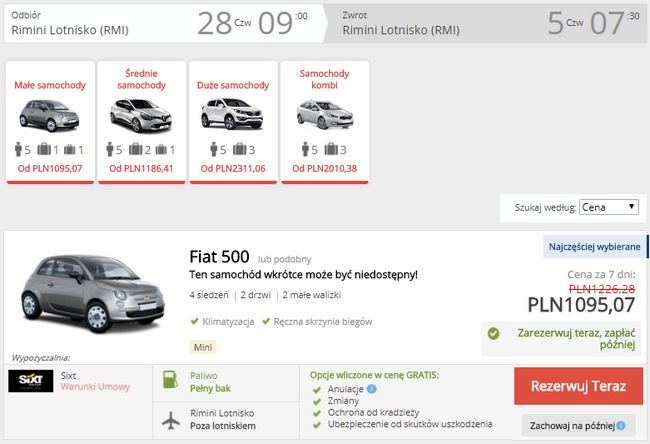Click the fuel pump icon beside Paliwo
Image resolution: width=650 pixels, height=444 pixels.
170,379
